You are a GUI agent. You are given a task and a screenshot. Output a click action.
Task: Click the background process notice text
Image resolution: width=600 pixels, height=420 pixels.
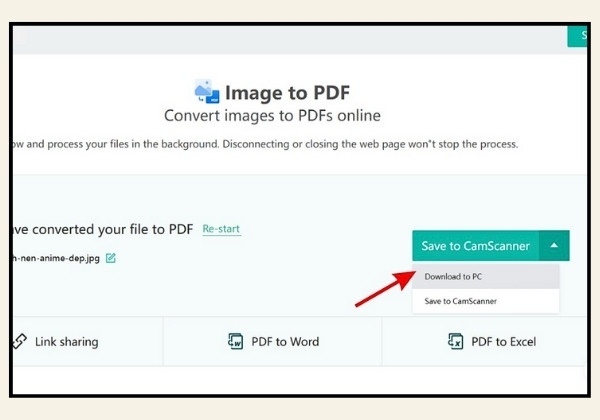tap(265, 144)
